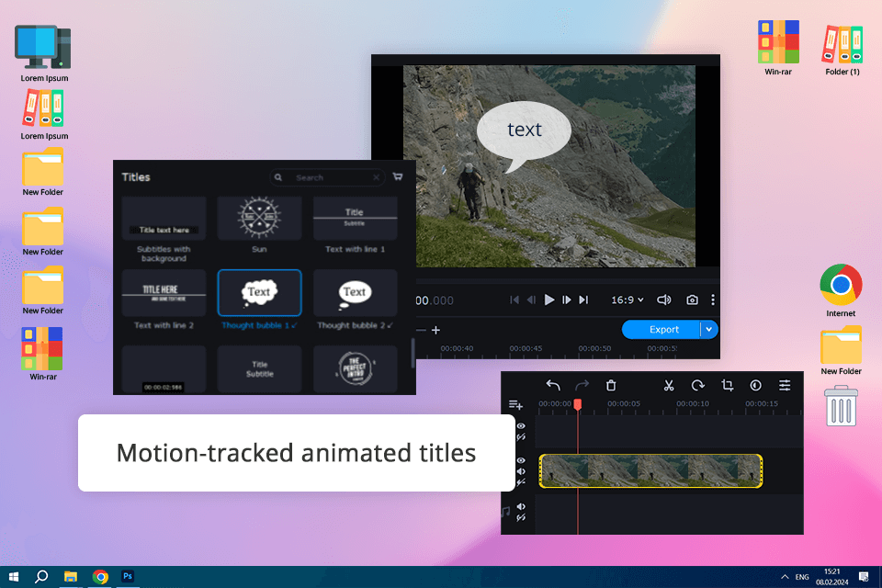Click 00:00:10 on the timeline ruler
The height and width of the screenshot is (588, 882).
click(x=693, y=403)
